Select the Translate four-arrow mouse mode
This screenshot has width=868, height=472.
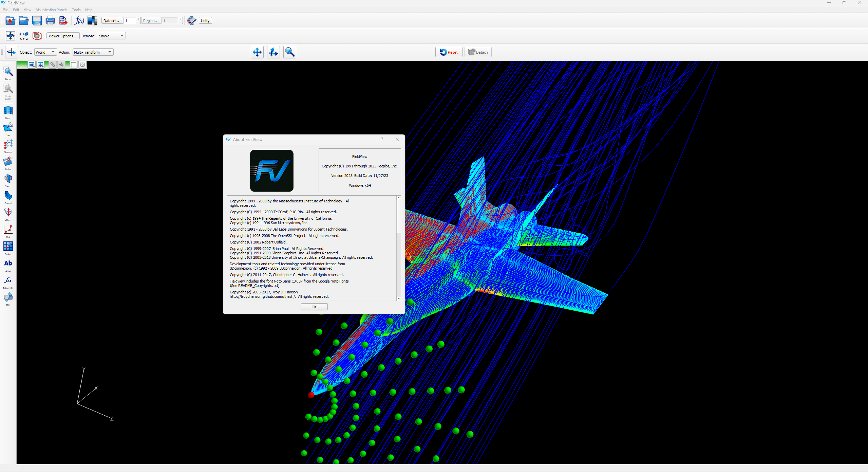pyautogui.click(x=257, y=52)
